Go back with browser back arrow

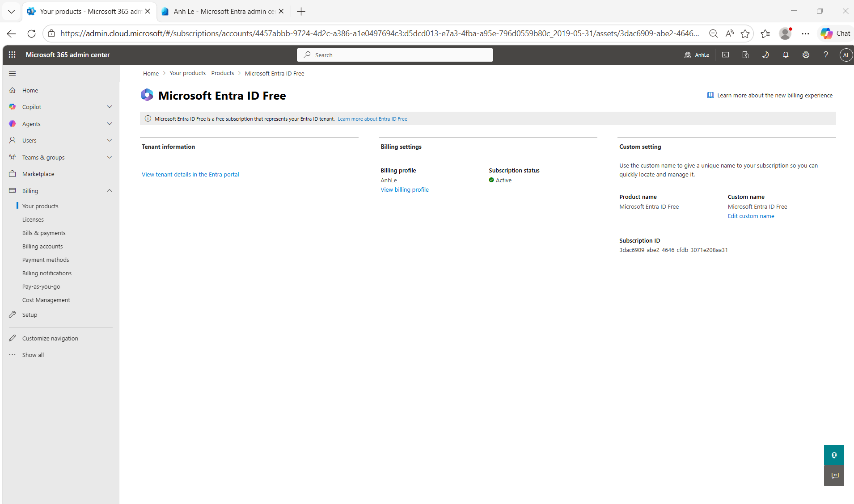[x=12, y=34]
